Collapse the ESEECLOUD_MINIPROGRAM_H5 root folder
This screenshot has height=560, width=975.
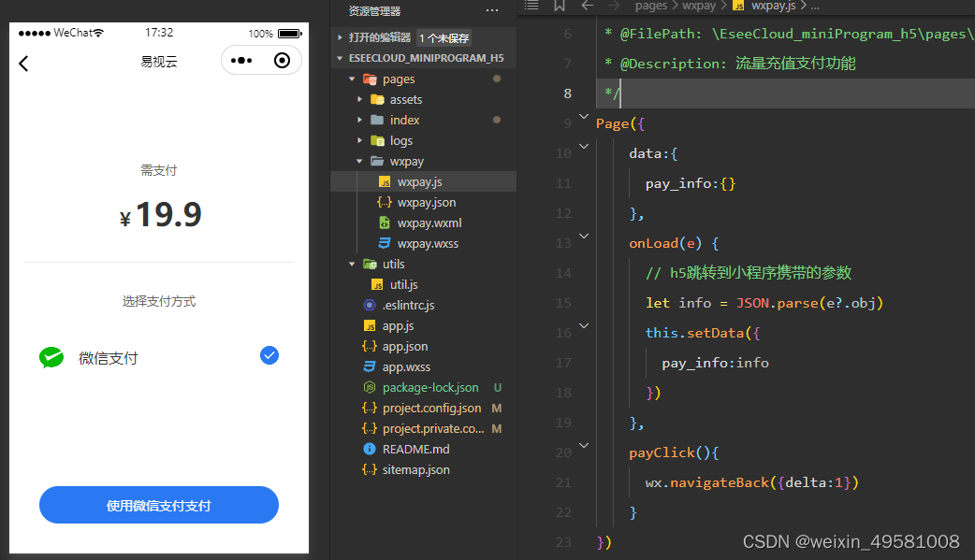pos(340,58)
